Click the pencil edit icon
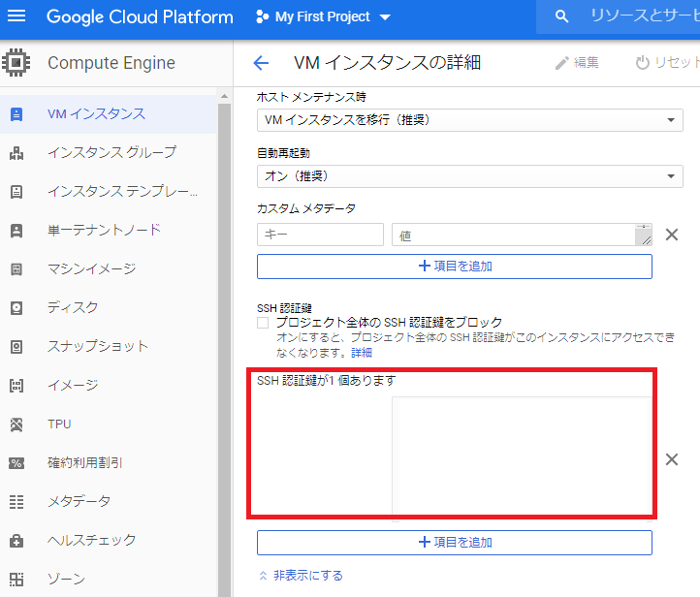Screen dimensions: 700x597 click(x=561, y=63)
